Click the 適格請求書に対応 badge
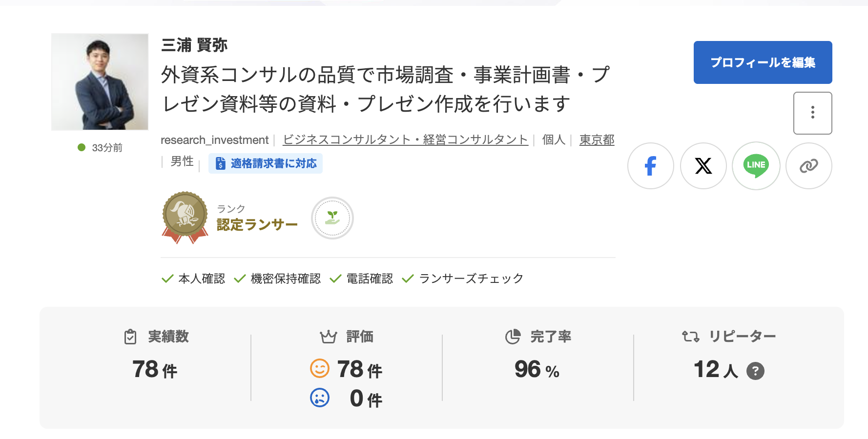Image resolution: width=868 pixels, height=439 pixels. point(266,163)
